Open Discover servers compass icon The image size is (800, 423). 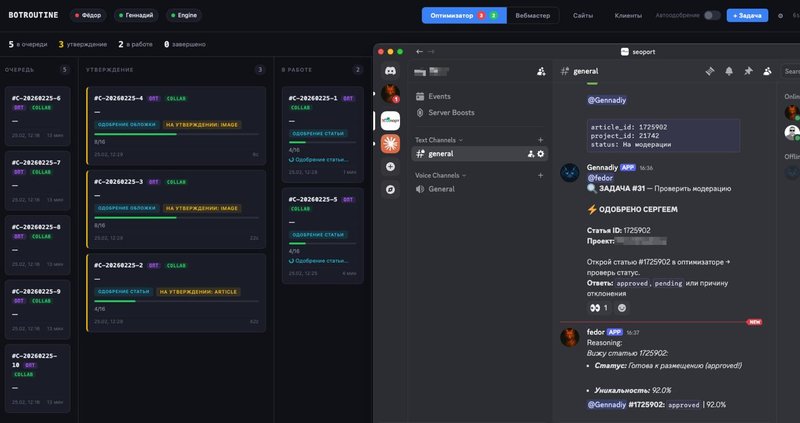coord(390,189)
